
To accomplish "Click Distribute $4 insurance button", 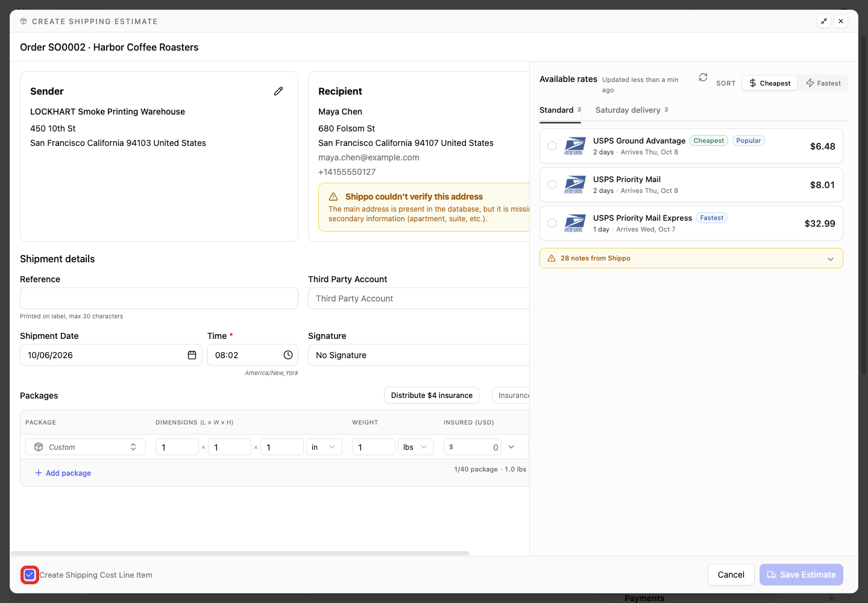I will pos(432,396).
